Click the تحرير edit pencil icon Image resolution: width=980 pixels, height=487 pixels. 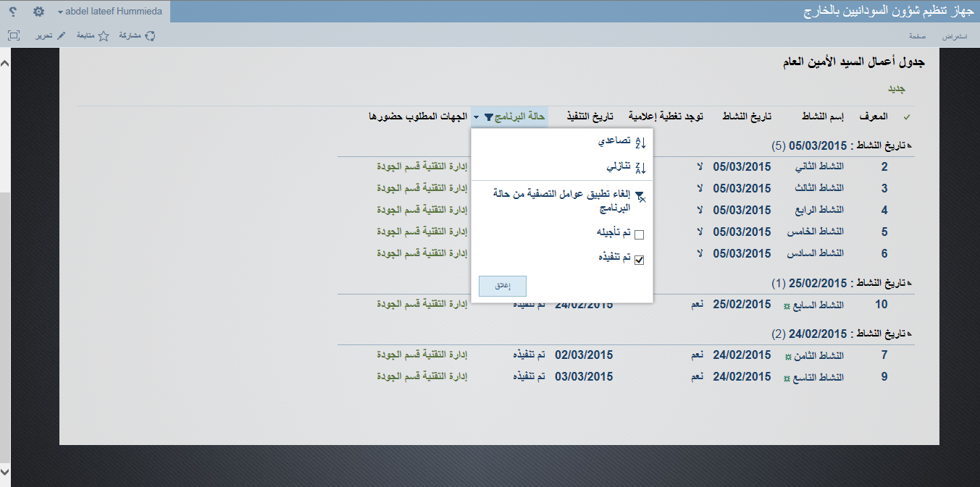click(62, 35)
